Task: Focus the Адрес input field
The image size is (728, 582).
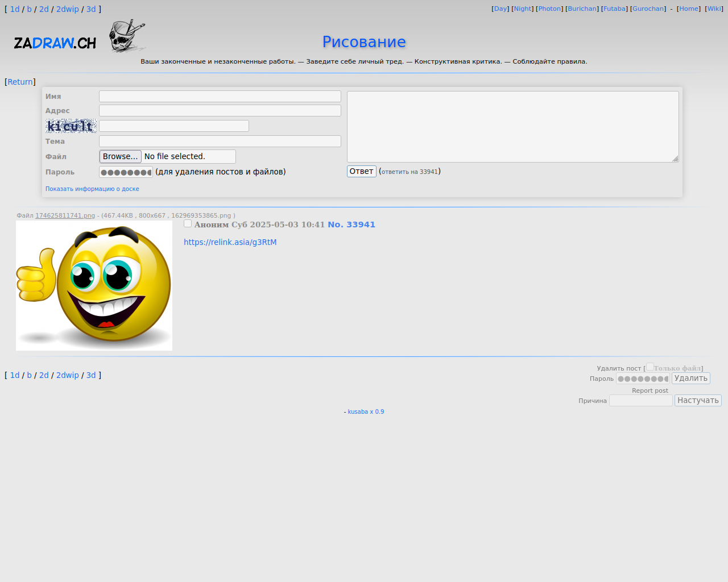Action: tap(220, 111)
